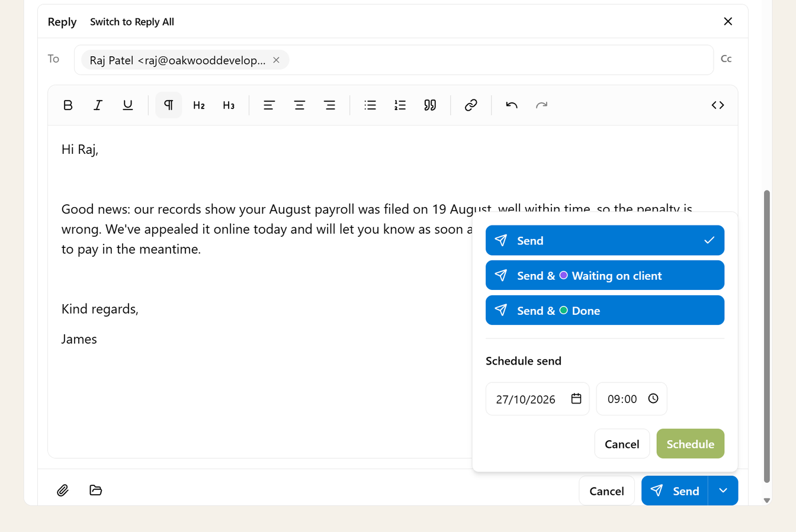
Task: Click the time field 09:00
Action: (x=631, y=399)
